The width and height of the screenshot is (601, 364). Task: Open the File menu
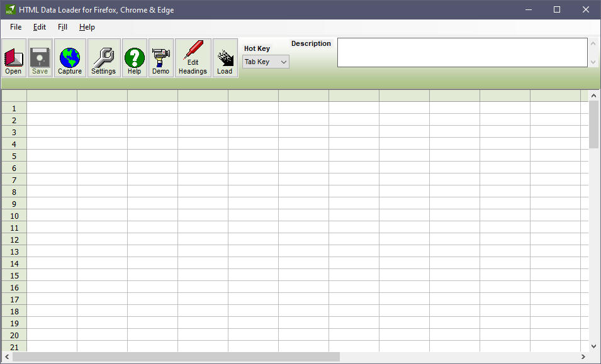coord(16,27)
